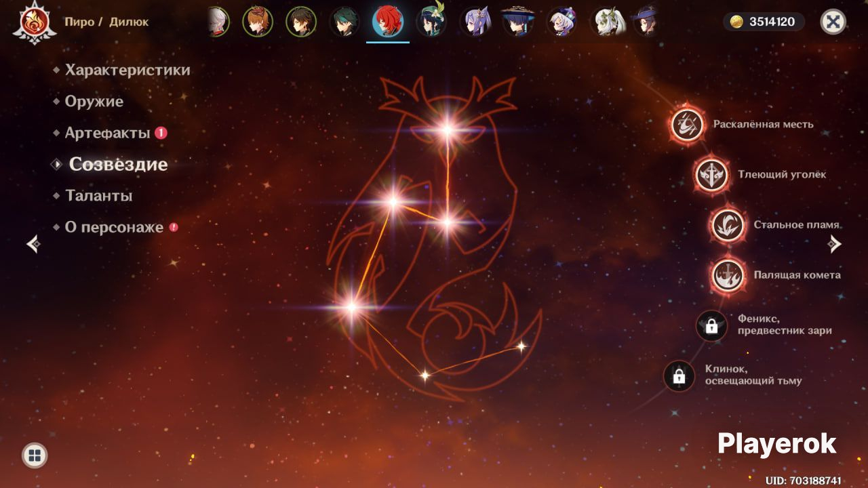The image size is (868, 488).
Task: Open the Раскалённая месть constellation icon
Action: pos(688,125)
